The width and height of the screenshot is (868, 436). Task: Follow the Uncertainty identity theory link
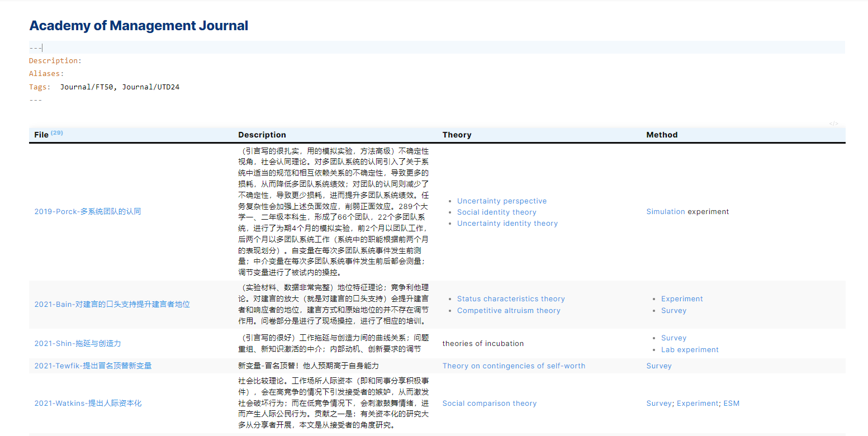click(x=507, y=223)
